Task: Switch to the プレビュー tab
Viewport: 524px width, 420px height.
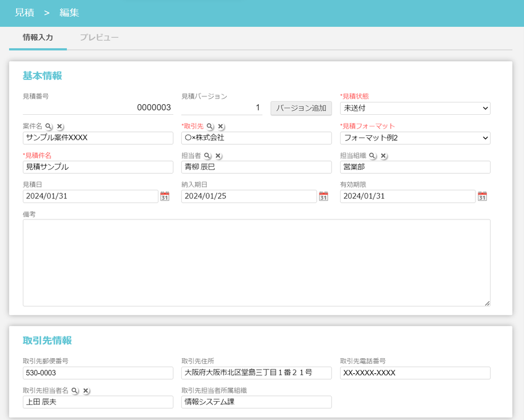Action: (x=99, y=38)
